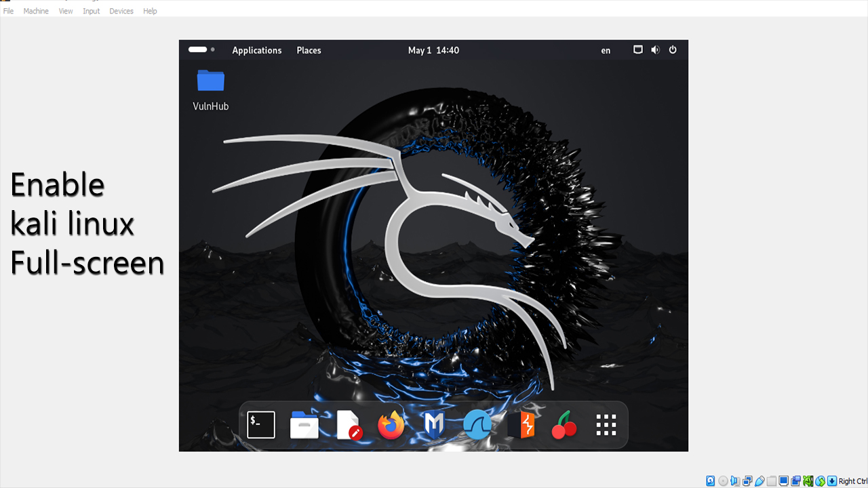868x488 pixels.
Task: Launch Terminal from the dock
Action: [261, 425]
